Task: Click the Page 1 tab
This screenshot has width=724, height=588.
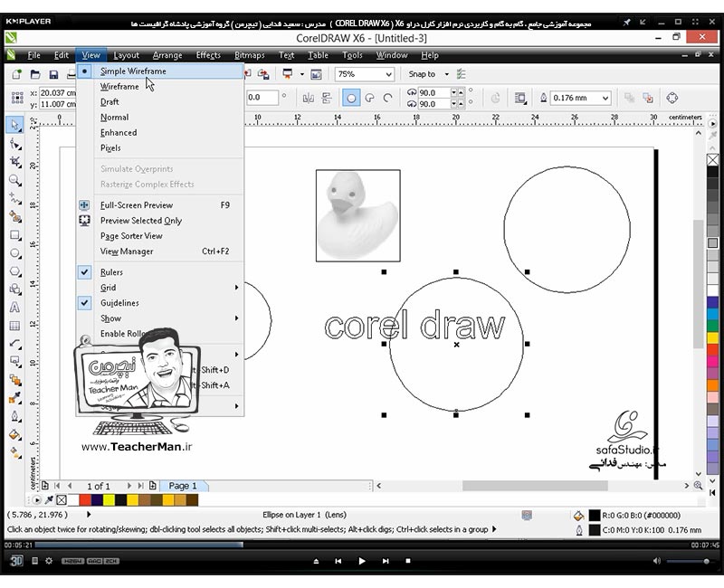Action: (183, 486)
